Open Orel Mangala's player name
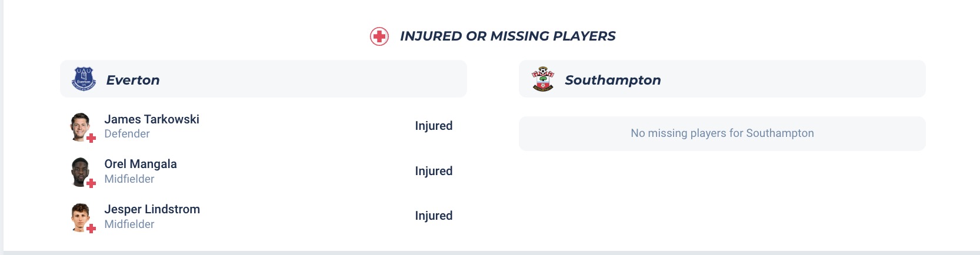This screenshot has height=255, width=980. [x=141, y=164]
